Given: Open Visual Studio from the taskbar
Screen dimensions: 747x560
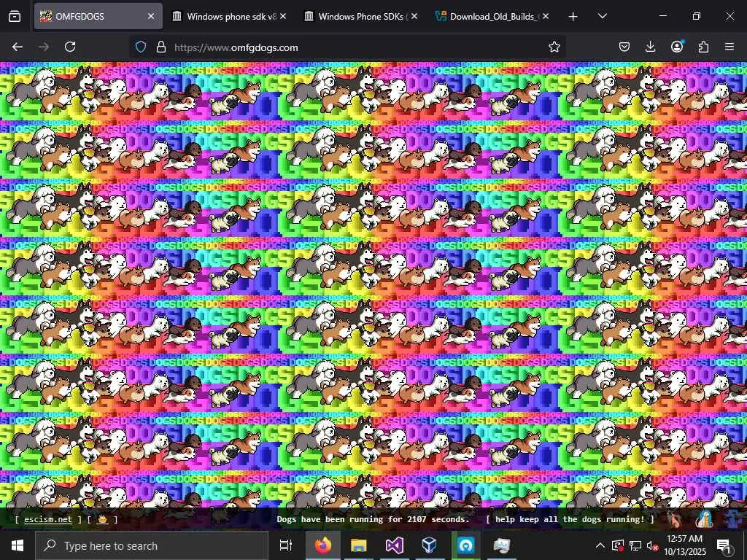Looking at the screenshot, I should (x=394, y=545).
